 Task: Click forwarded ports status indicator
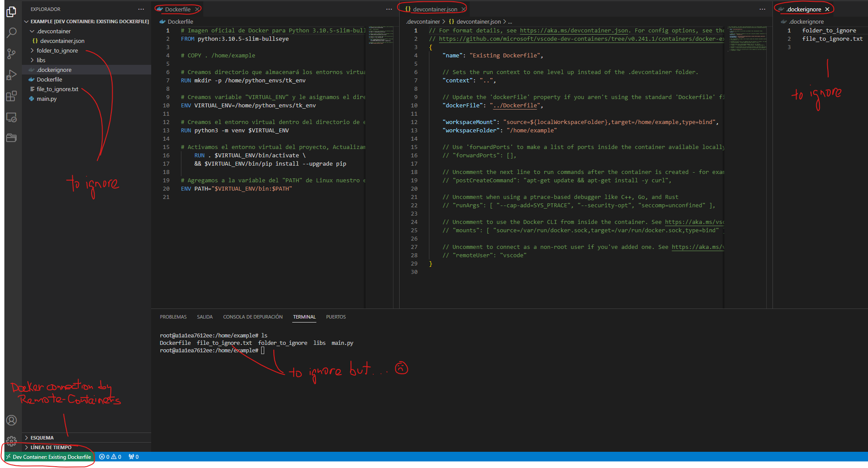pyautogui.click(x=134, y=457)
